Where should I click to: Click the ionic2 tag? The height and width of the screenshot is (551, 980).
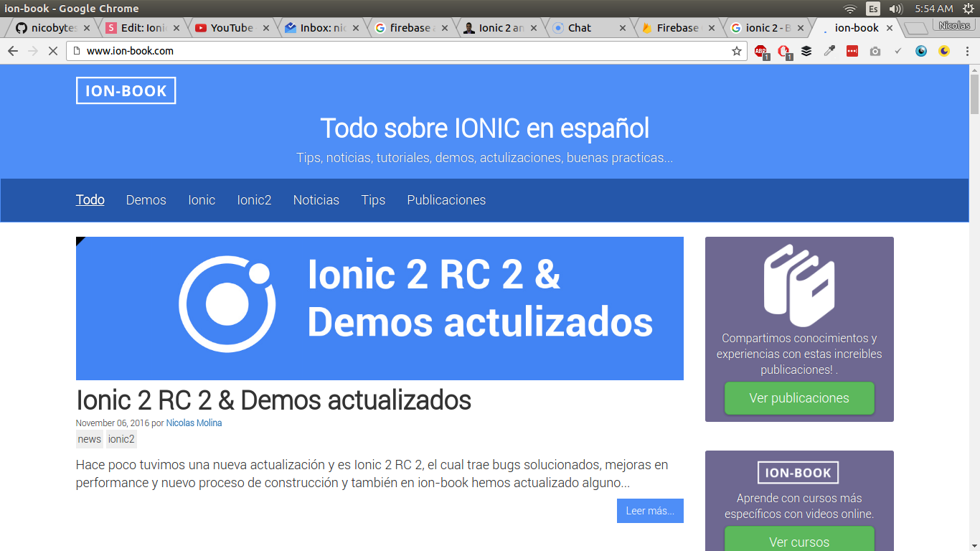[121, 439]
